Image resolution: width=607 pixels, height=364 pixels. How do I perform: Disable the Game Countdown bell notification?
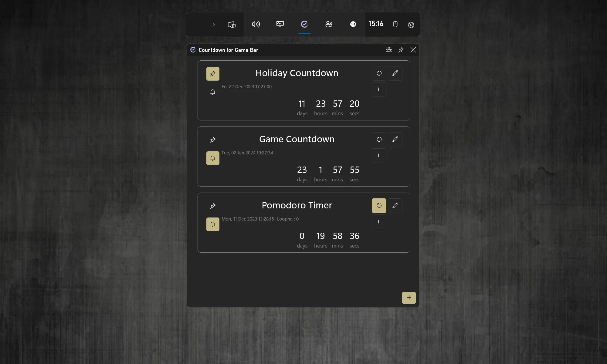(213, 158)
